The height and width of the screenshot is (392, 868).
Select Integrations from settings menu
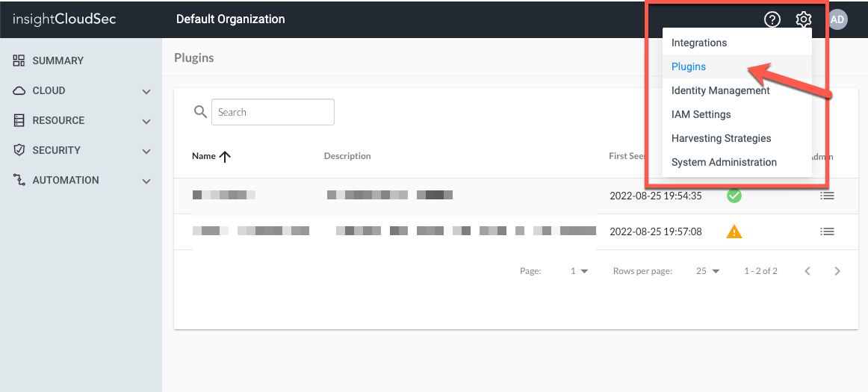pos(737,43)
